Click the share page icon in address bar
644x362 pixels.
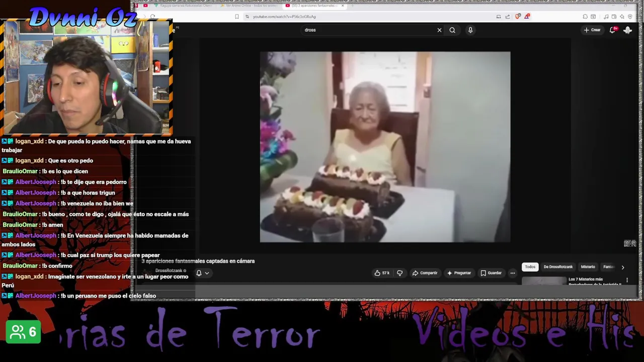pos(508,17)
